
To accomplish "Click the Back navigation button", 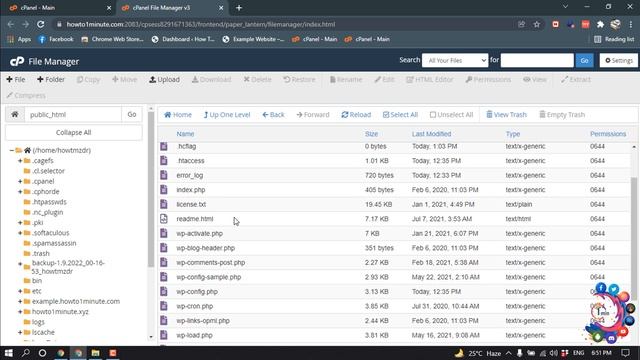I will pos(273,115).
